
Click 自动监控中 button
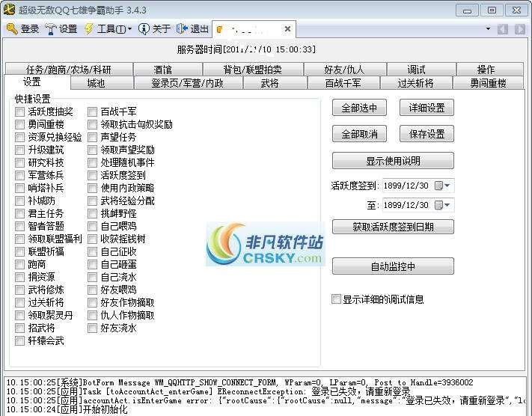tap(393, 266)
